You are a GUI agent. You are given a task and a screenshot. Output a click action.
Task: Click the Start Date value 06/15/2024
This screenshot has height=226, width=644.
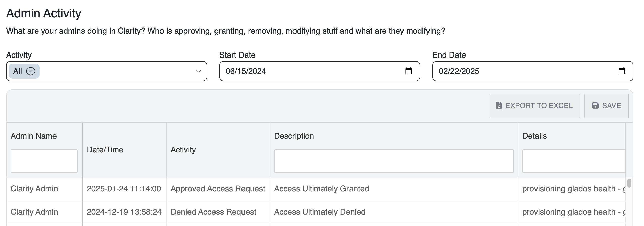point(246,71)
